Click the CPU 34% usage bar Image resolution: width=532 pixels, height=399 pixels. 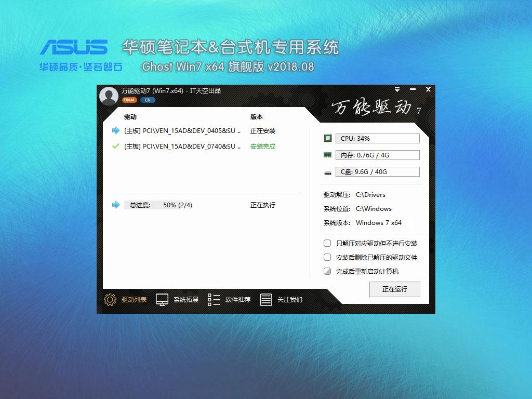coord(378,138)
